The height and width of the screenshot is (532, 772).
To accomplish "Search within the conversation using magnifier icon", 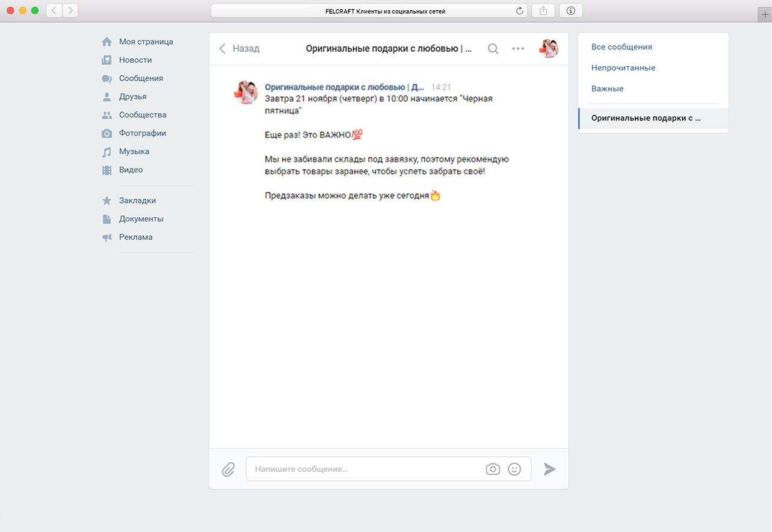I will pyautogui.click(x=493, y=49).
